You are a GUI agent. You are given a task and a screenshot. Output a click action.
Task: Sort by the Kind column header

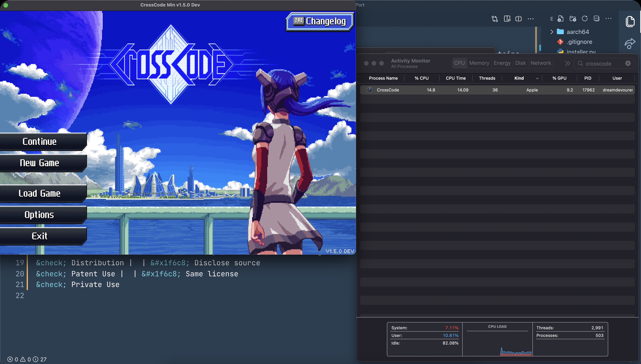tap(519, 78)
